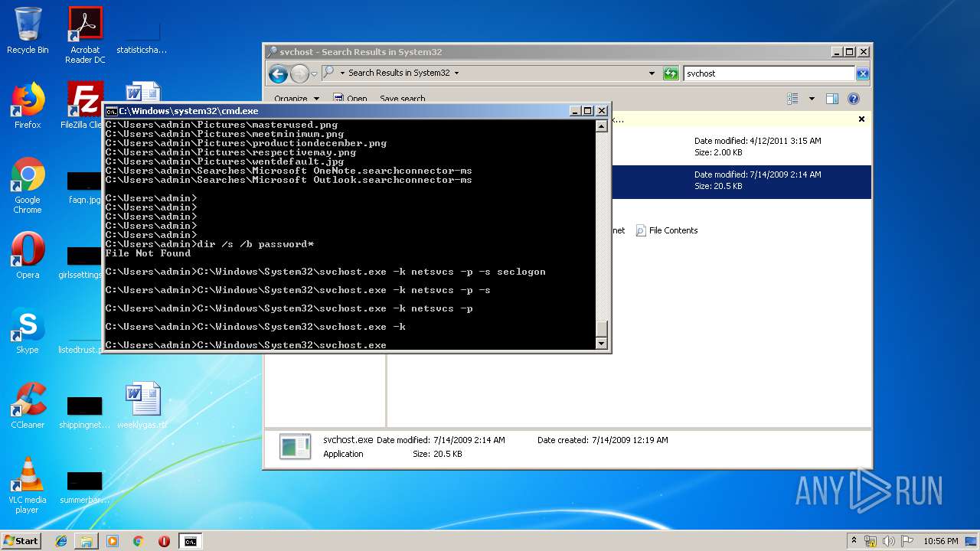Switch to Windows Explorer taskbar button

87,541
